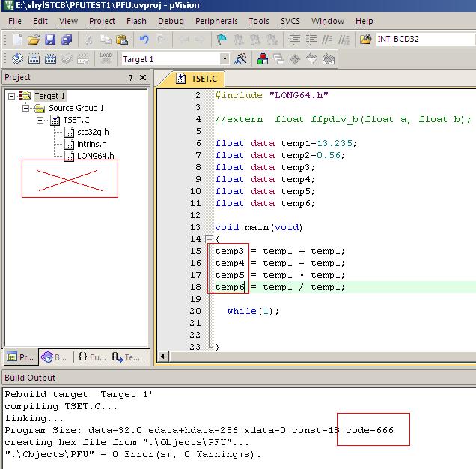The width and height of the screenshot is (476, 469).
Task: Toggle the Project panel pin
Action: click(x=130, y=77)
